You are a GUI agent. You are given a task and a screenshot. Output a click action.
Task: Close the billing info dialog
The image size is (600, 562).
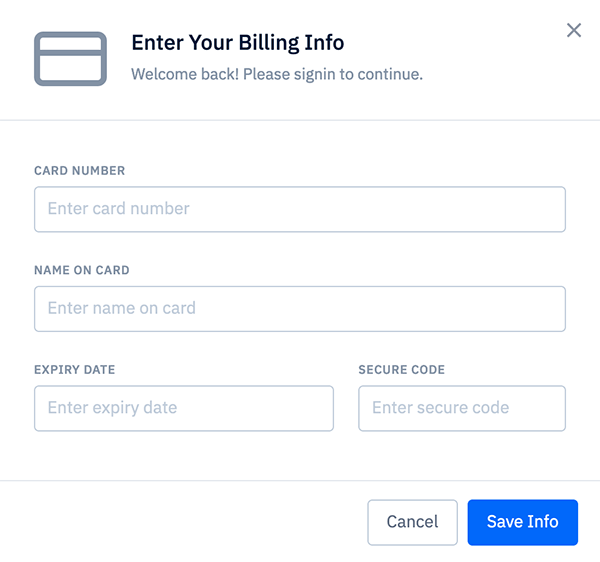(x=573, y=30)
